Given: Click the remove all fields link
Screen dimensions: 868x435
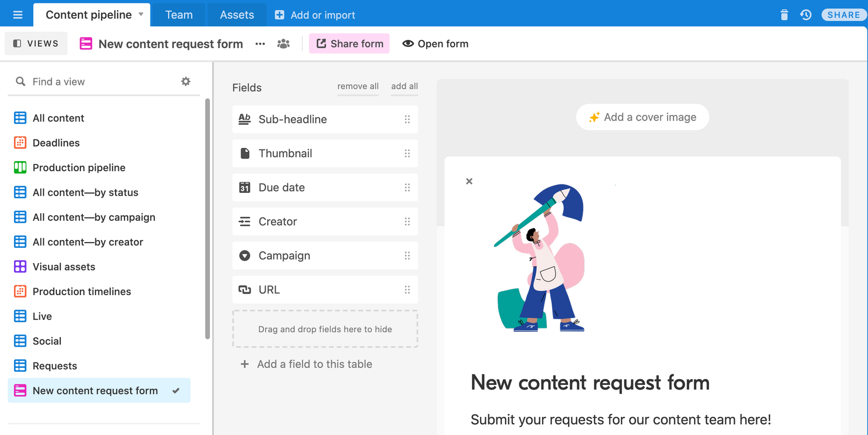Looking at the screenshot, I should [x=358, y=86].
